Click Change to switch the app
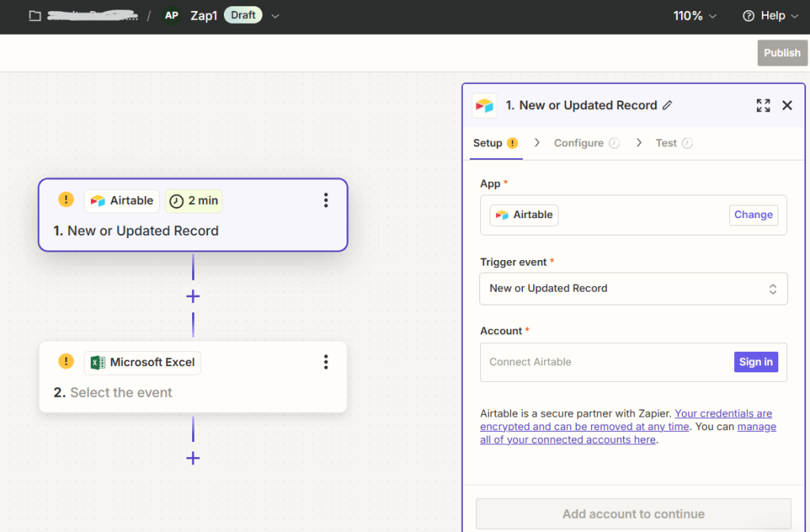The width and height of the screenshot is (810, 532). coord(753,215)
